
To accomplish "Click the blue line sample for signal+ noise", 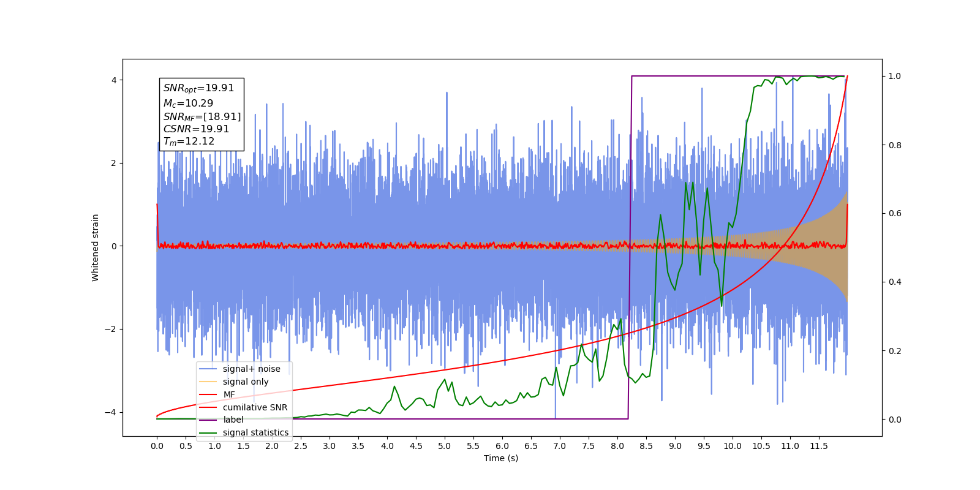I will tap(208, 369).
